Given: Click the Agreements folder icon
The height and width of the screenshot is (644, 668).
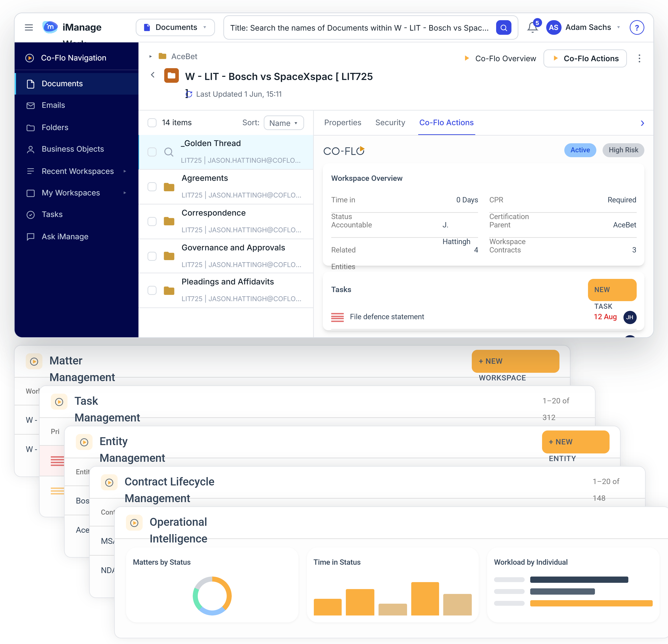Looking at the screenshot, I should [169, 187].
